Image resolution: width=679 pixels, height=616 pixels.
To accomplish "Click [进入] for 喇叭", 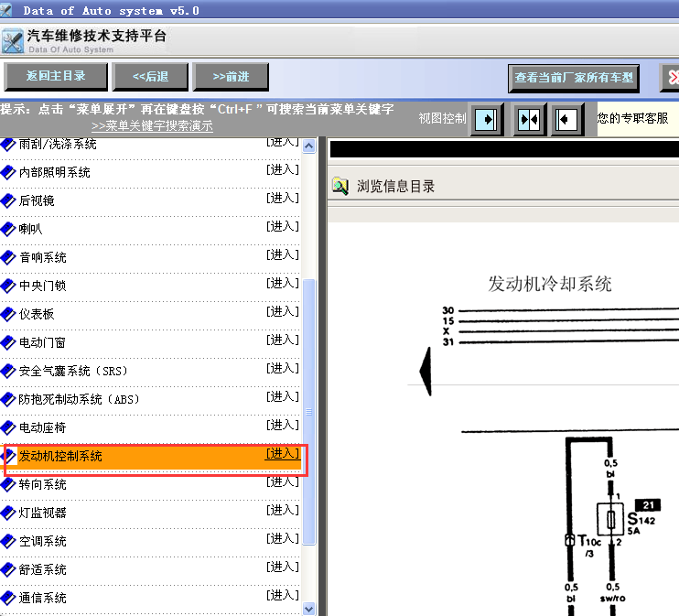I will pos(283,226).
